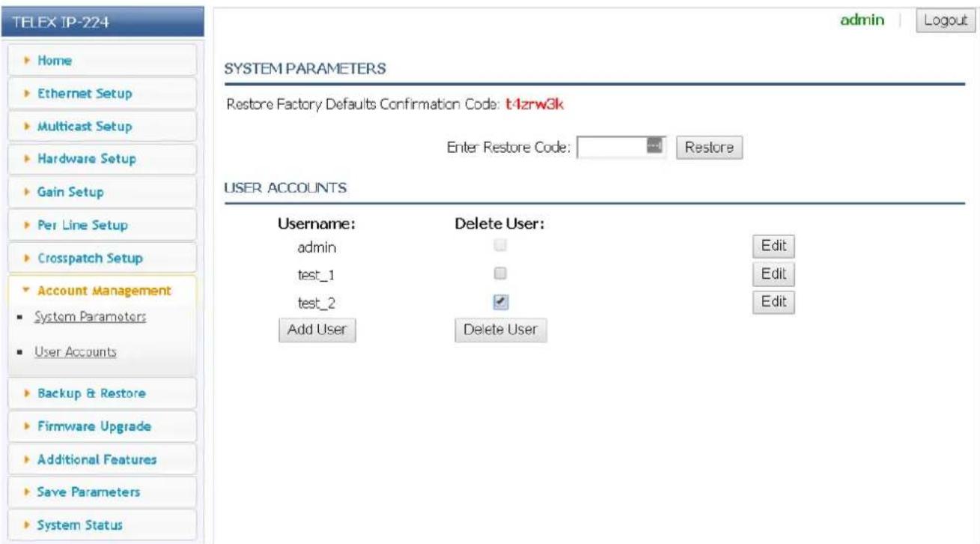Collapse the Account Management section
The height and width of the screenshot is (544, 980).
100,291
